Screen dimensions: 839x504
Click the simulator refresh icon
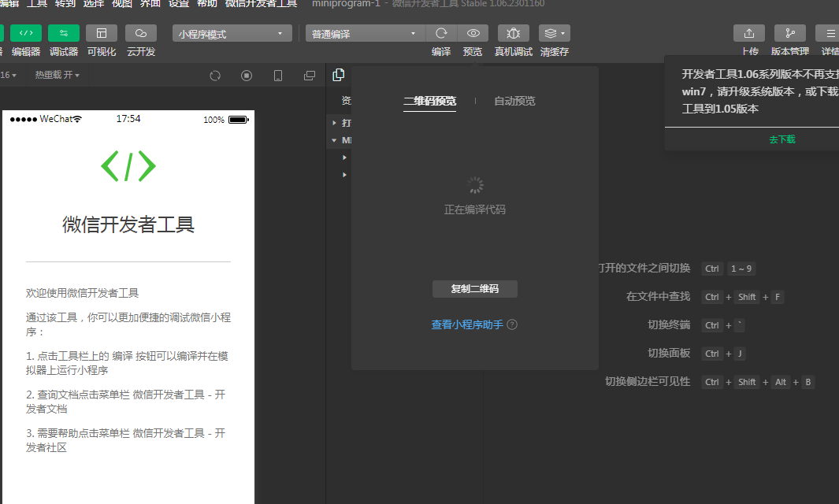coord(215,76)
